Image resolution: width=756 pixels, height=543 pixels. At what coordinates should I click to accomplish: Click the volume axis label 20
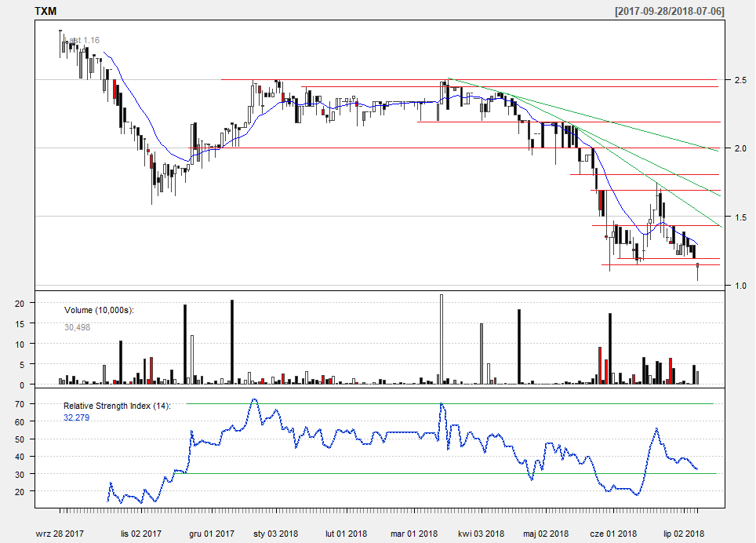pyautogui.click(x=20, y=304)
